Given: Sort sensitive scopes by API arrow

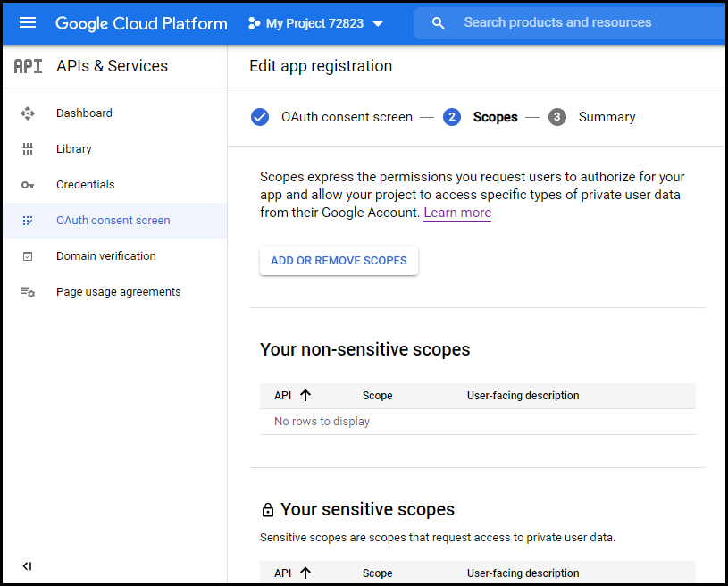Looking at the screenshot, I should pyautogui.click(x=305, y=573).
